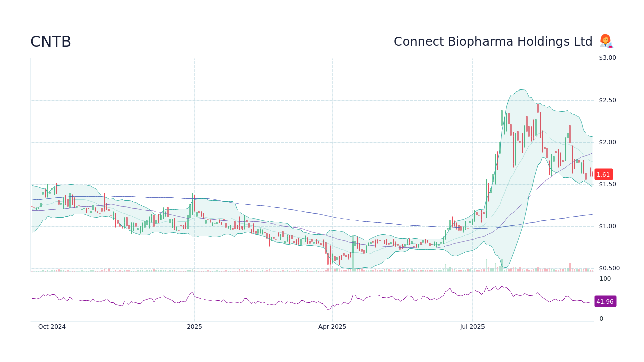Open the Apr 2025 date section

click(332, 326)
